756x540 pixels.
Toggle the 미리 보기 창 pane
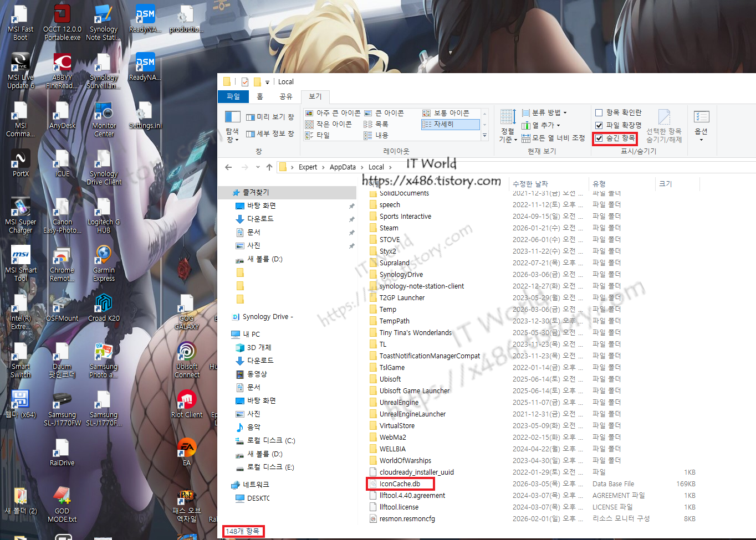click(x=270, y=117)
